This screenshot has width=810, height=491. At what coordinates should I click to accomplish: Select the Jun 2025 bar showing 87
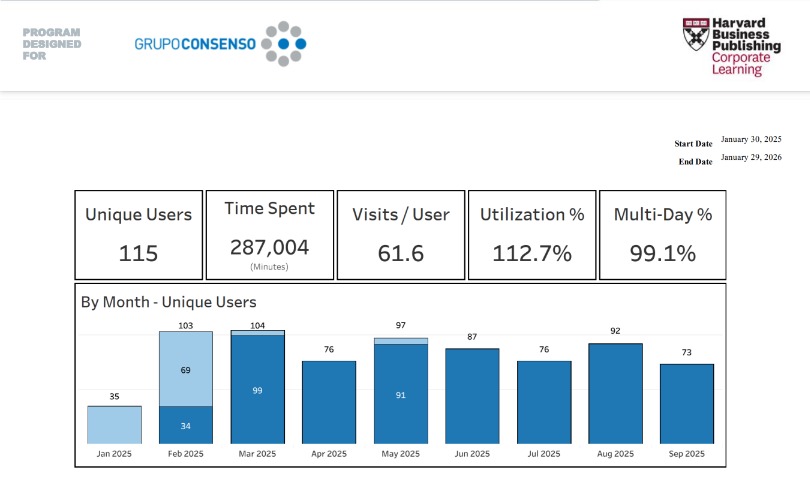pos(472,396)
